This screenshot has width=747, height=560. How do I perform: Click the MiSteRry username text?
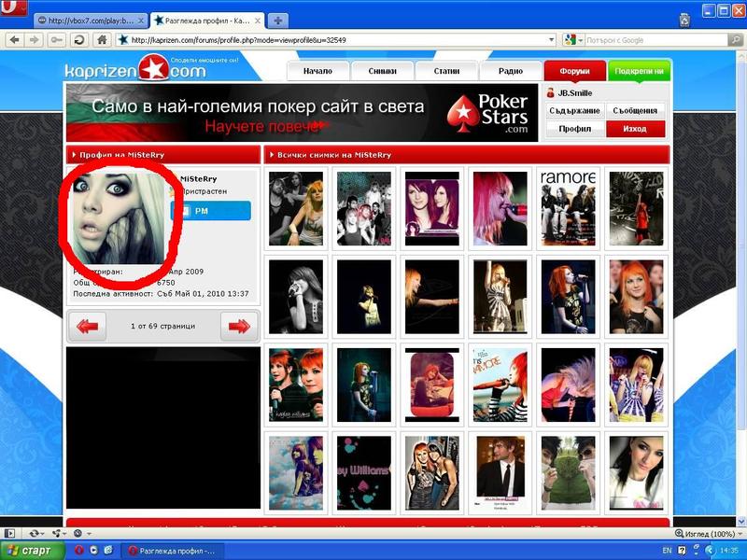[198, 179]
